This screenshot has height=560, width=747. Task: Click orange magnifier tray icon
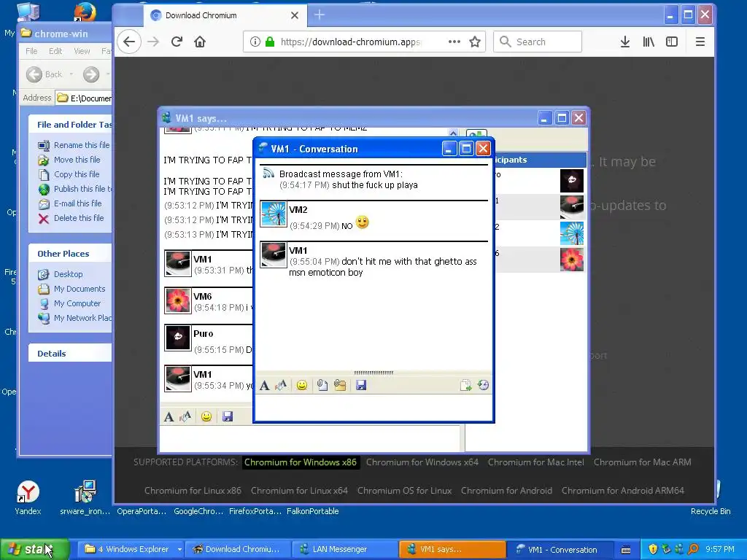[693, 549]
